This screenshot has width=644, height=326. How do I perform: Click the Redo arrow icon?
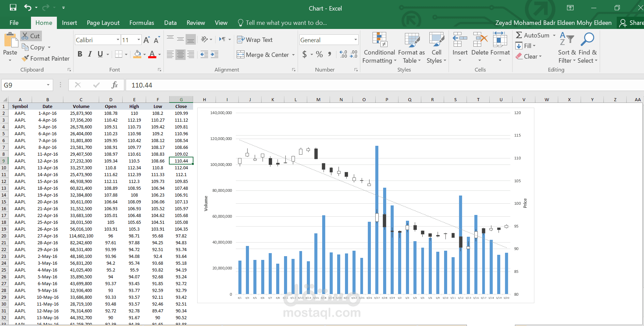coord(46,7)
